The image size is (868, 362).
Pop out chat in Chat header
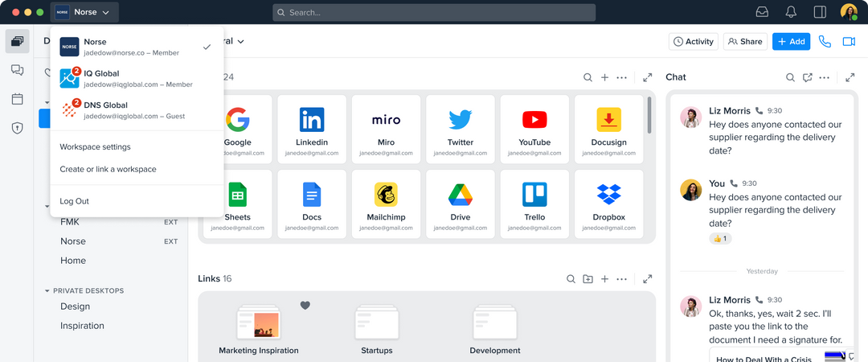click(x=808, y=77)
